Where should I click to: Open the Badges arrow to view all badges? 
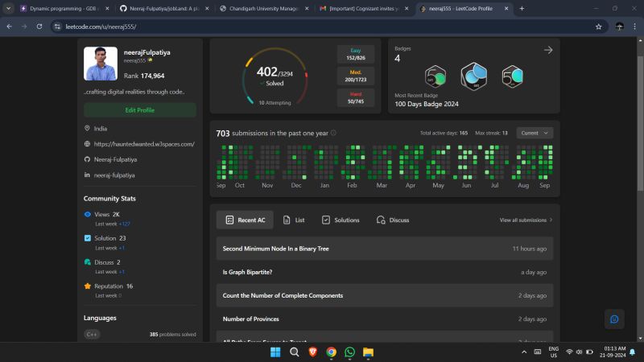pyautogui.click(x=548, y=50)
